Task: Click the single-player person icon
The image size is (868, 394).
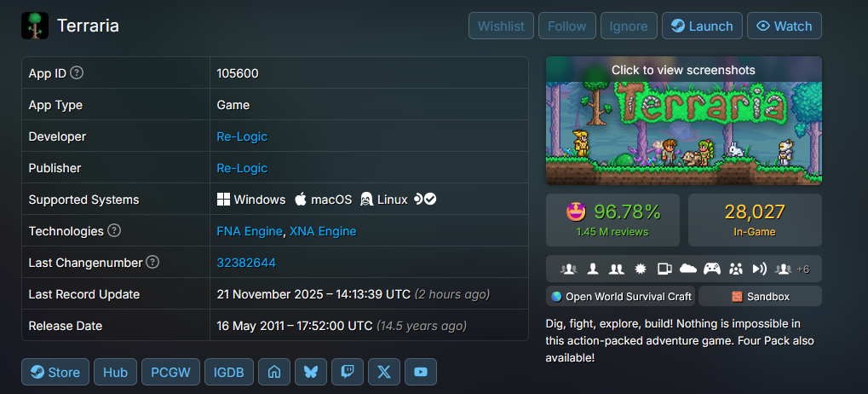Action: tap(593, 269)
